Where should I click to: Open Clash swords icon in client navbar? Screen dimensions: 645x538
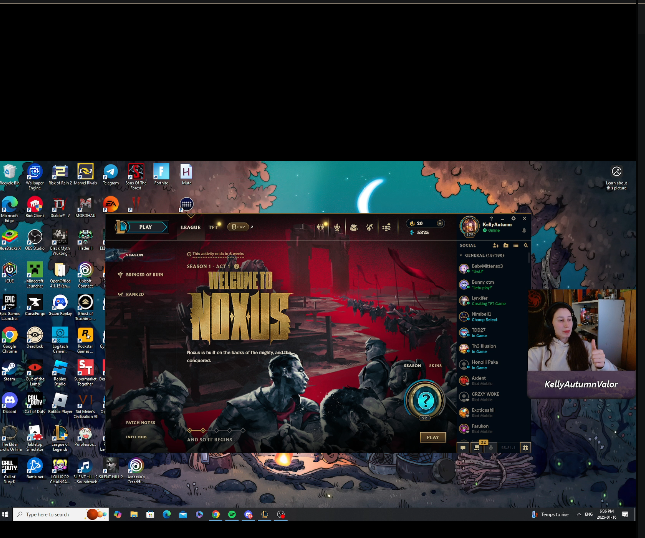point(320,227)
